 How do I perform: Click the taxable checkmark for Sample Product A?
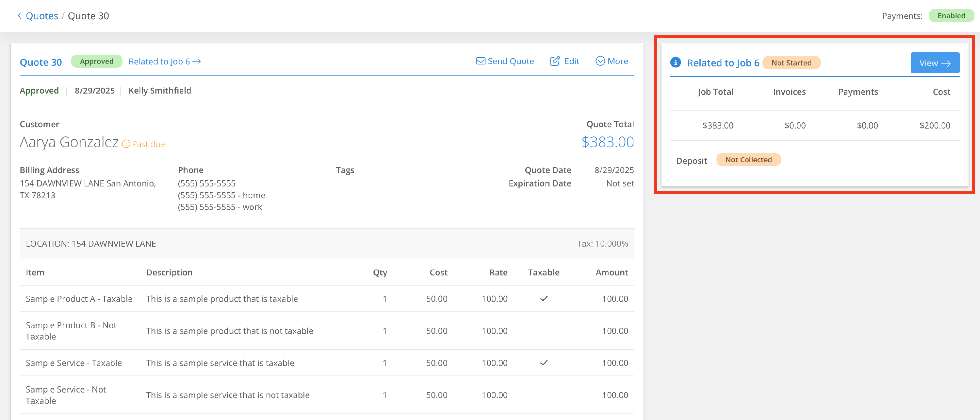[x=544, y=299]
